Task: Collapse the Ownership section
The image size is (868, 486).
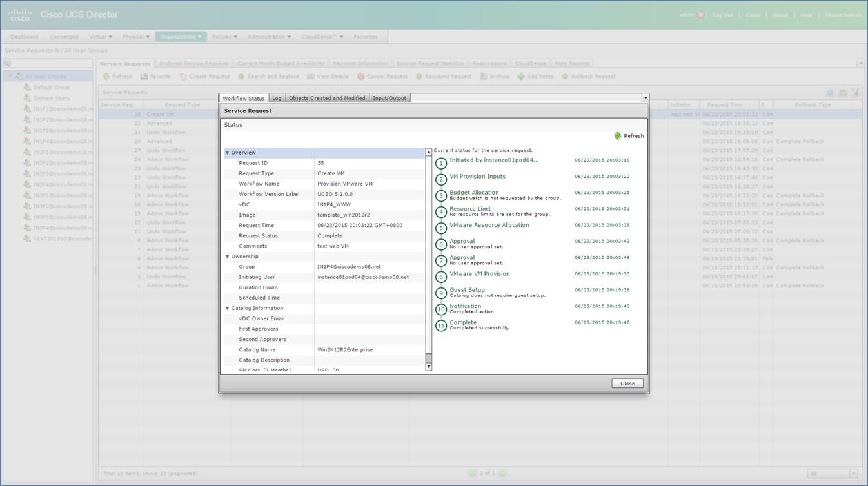Action: (227, 257)
